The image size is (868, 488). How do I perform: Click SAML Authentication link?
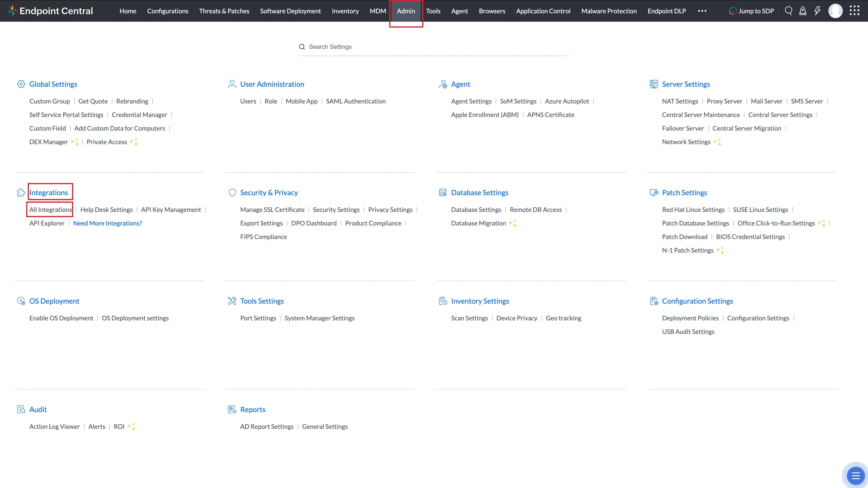pyautogui.click(x=356, y=101)
